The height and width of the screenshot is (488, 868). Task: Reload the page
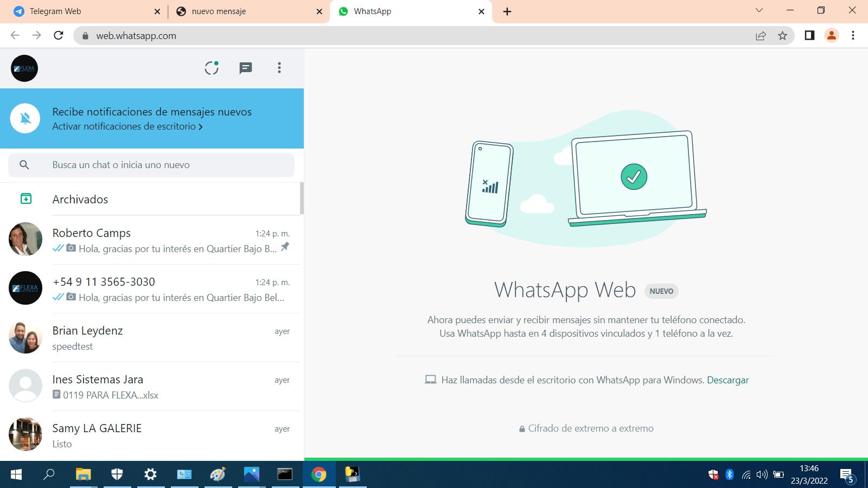[59, 35]
